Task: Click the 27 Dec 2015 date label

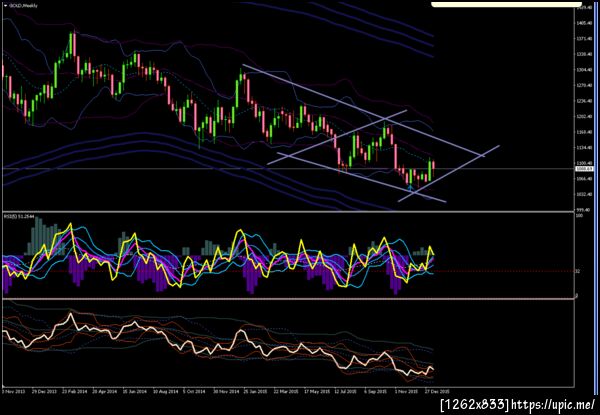Action: [438, 392]
